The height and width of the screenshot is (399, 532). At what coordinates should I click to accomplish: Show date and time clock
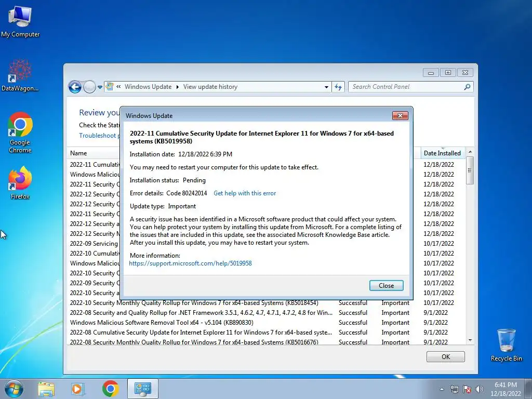[x=506, y=389]
